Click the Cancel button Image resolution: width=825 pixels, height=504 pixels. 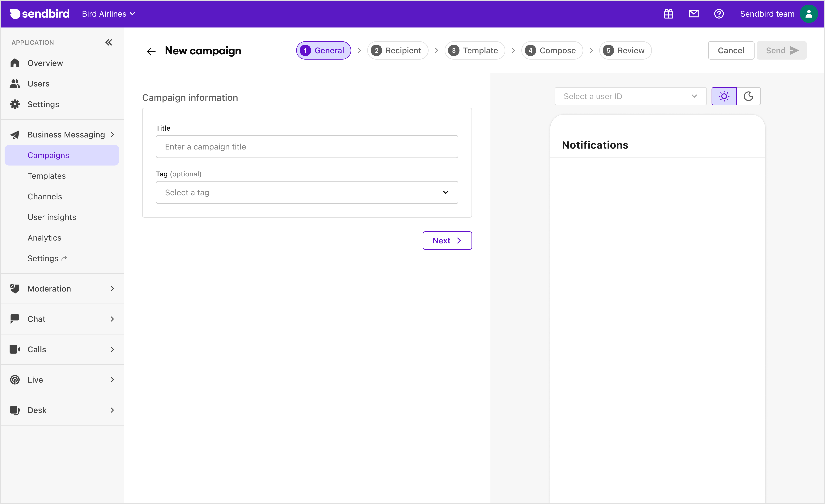731,51
